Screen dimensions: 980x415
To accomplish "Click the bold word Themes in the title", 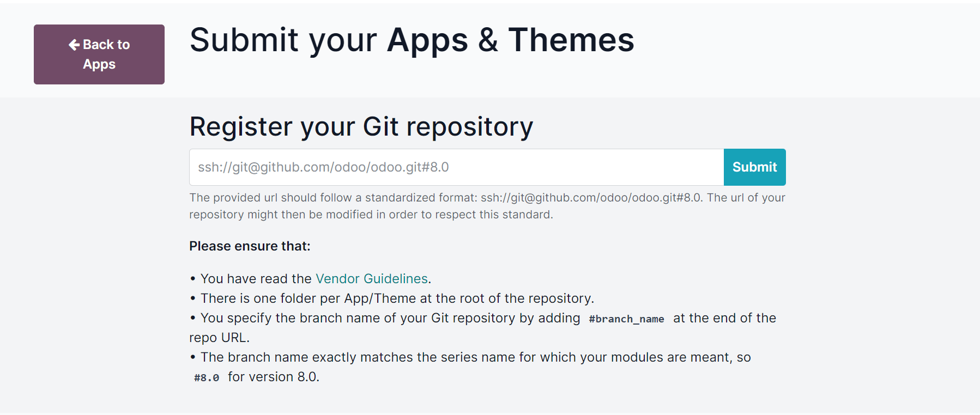I will click(x=571, y=40).
